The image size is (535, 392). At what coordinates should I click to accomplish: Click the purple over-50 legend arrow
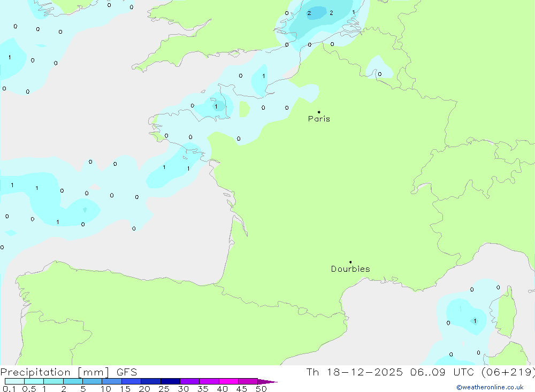267,381
